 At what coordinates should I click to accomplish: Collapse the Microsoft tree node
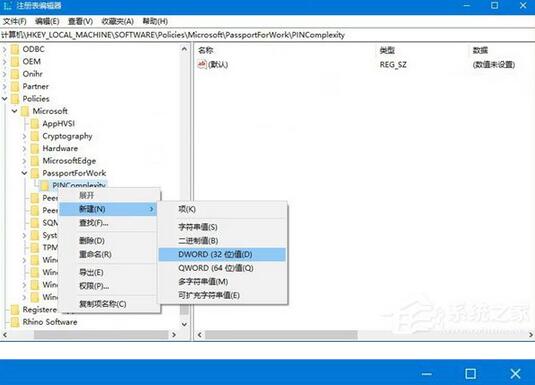pos(15,111)
